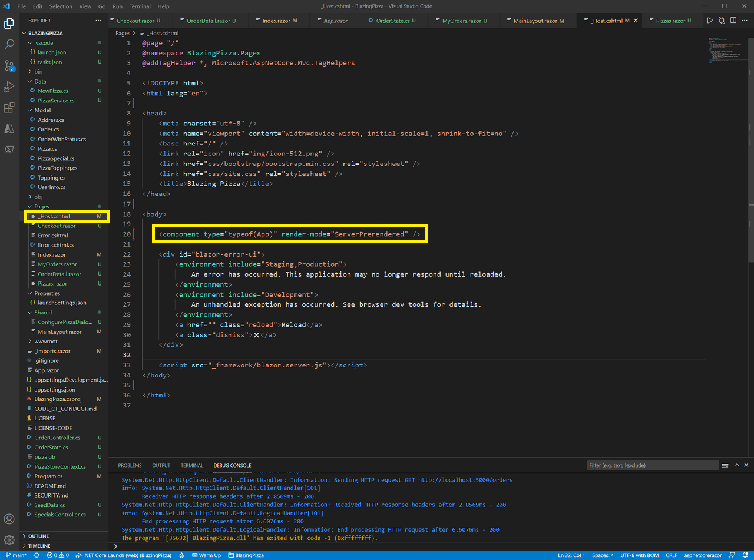754x560 pixels.
Task: Change UTF-8 with BOM encoding
Action: [640, 555]
